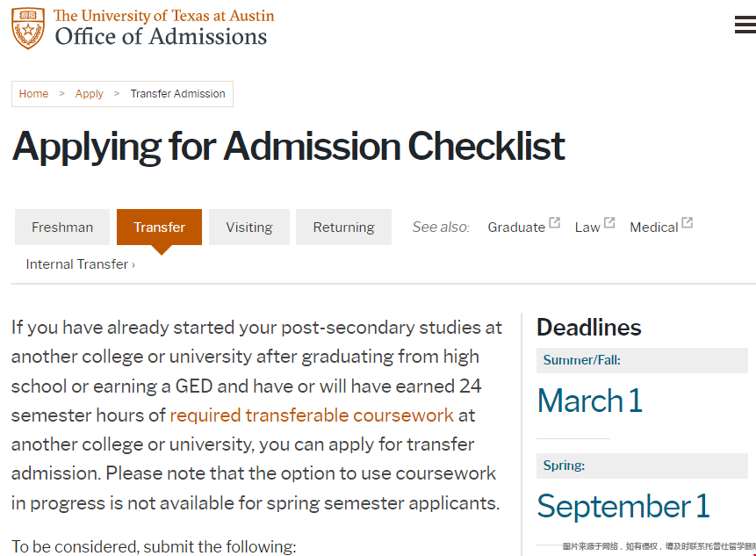Open the hamburger navigation menu
756x556 pixels.
(745, 25)
